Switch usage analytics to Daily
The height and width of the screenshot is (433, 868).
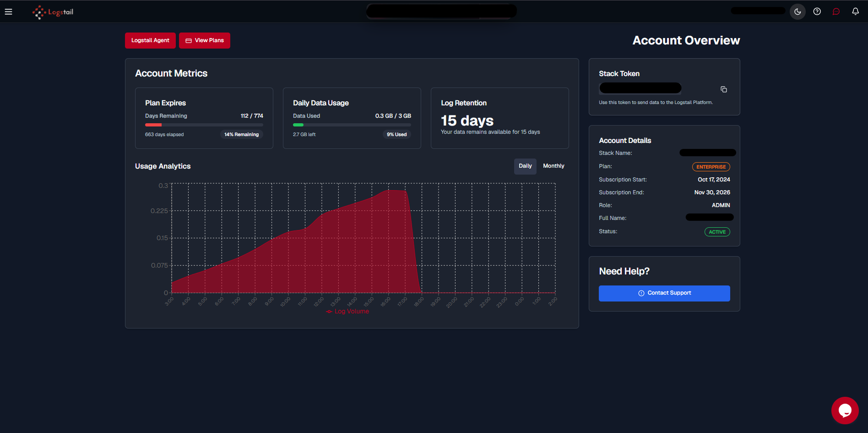pos(525,166)
